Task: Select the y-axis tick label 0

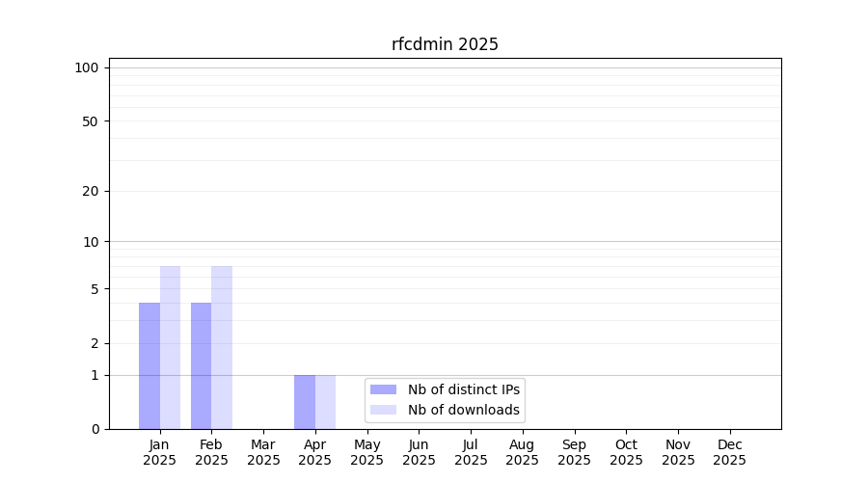Action: point(95,429)
